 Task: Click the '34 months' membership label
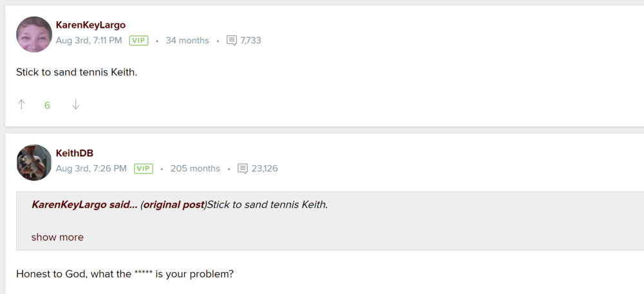coord(187,41)
